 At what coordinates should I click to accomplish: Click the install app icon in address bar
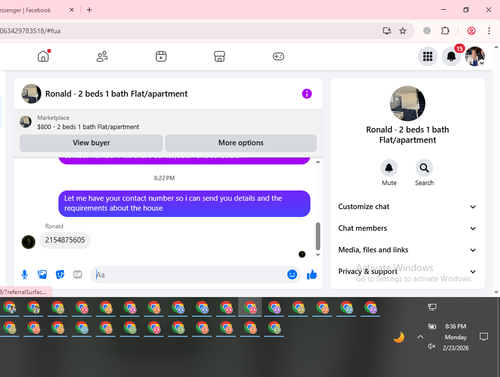[387, 31]
